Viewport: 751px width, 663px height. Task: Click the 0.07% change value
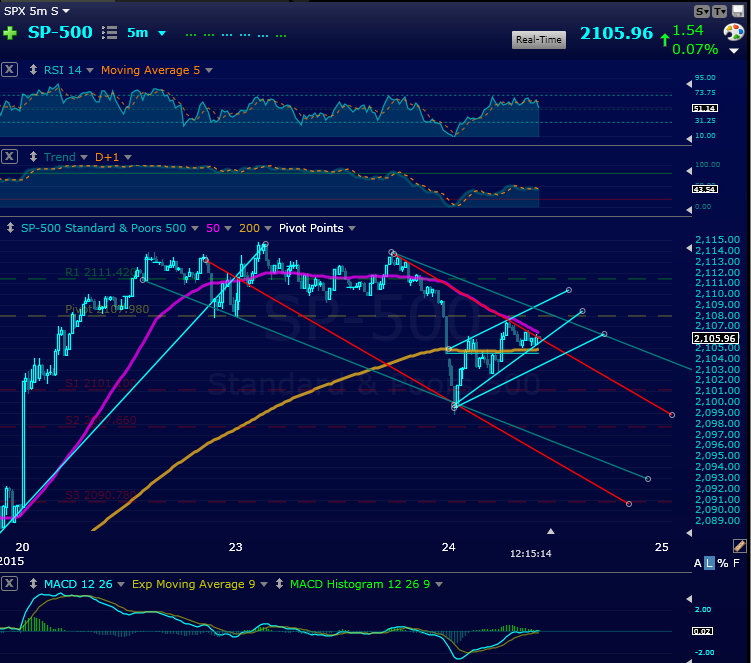(695, 49)
